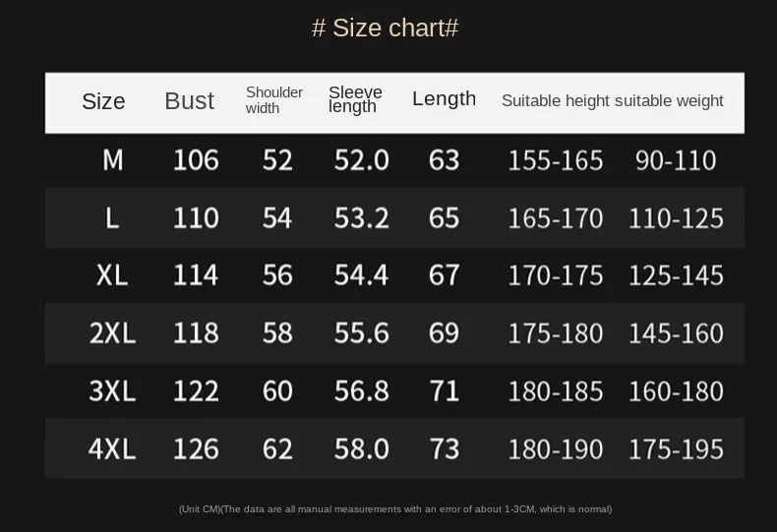Click the Bust column header
Viewport: 777px width, 532px height.
click(189, 100)
